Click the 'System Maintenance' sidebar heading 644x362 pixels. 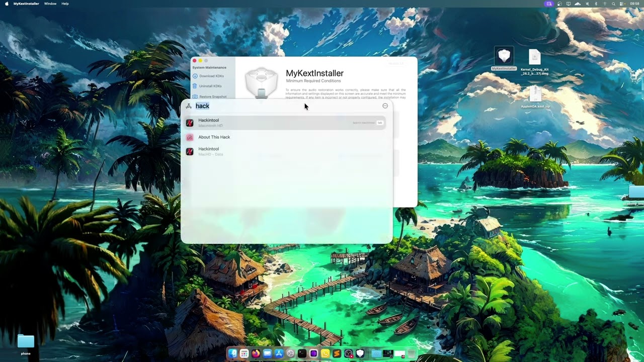coord(209,67)
